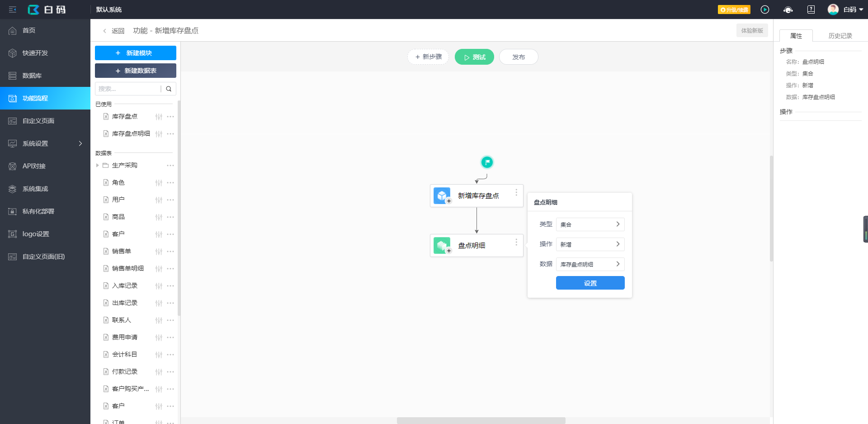Image resolution: width=868 pixels, height=424 pixels.
Task: Open the three-dot menu on 新增库存盘点 step
Action: coord(516,192)
